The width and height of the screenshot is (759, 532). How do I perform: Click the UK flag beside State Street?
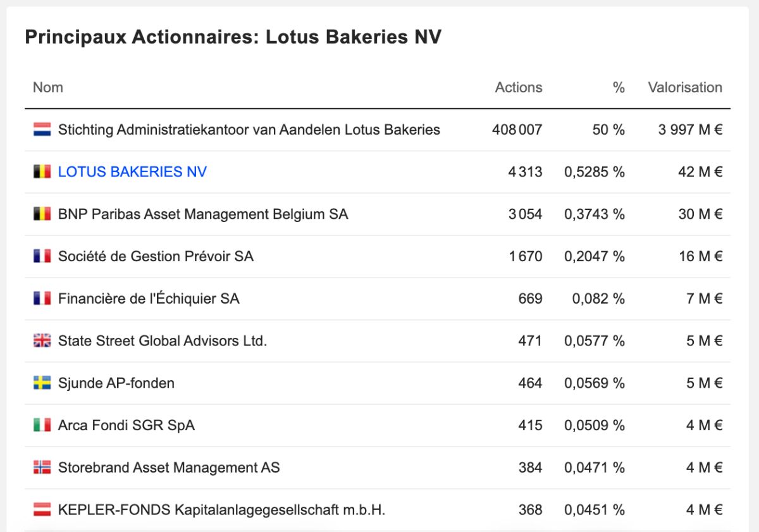tap(42, 341)
